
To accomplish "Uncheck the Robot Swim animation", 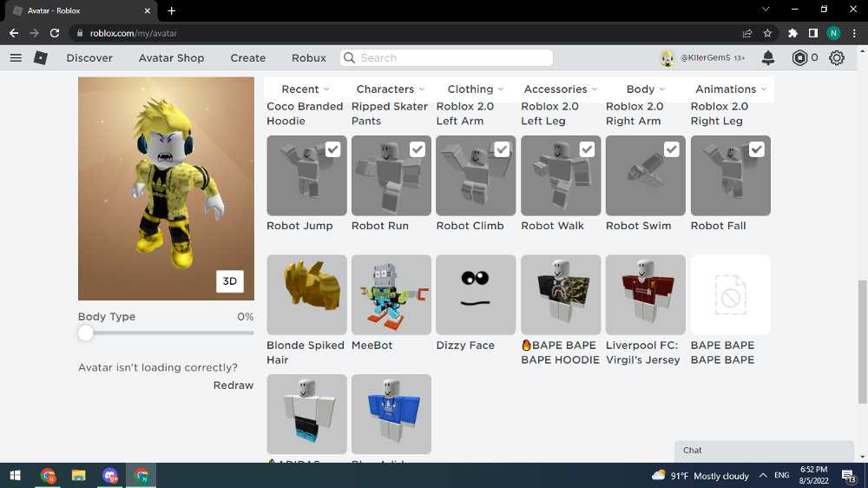I will tap(672, 149).
